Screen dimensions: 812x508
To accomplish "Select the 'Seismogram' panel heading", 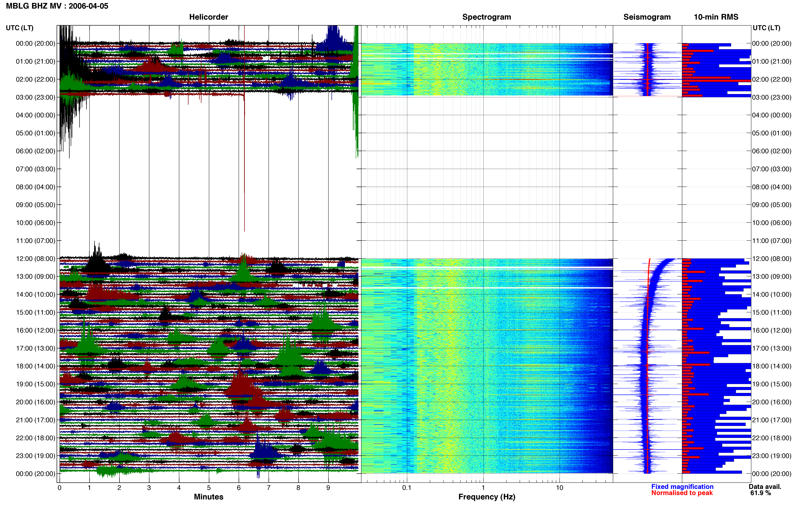I will (x=647, y=17).
